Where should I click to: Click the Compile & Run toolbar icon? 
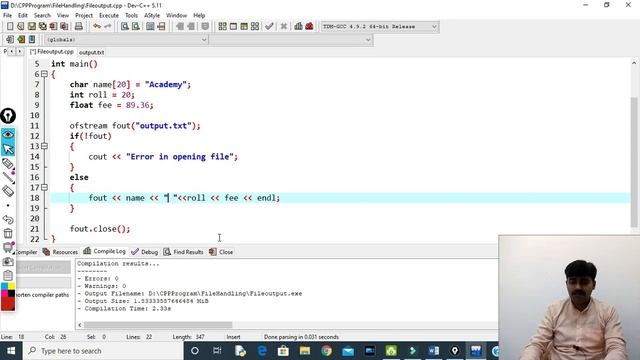point(244,27)
